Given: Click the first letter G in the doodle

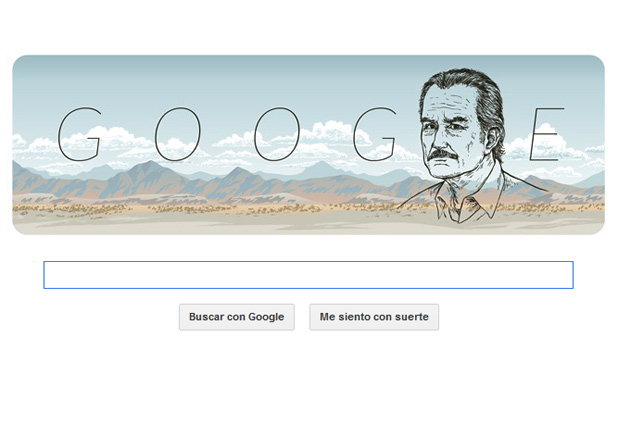Looking at the screenshot, I should click(80, 134).
